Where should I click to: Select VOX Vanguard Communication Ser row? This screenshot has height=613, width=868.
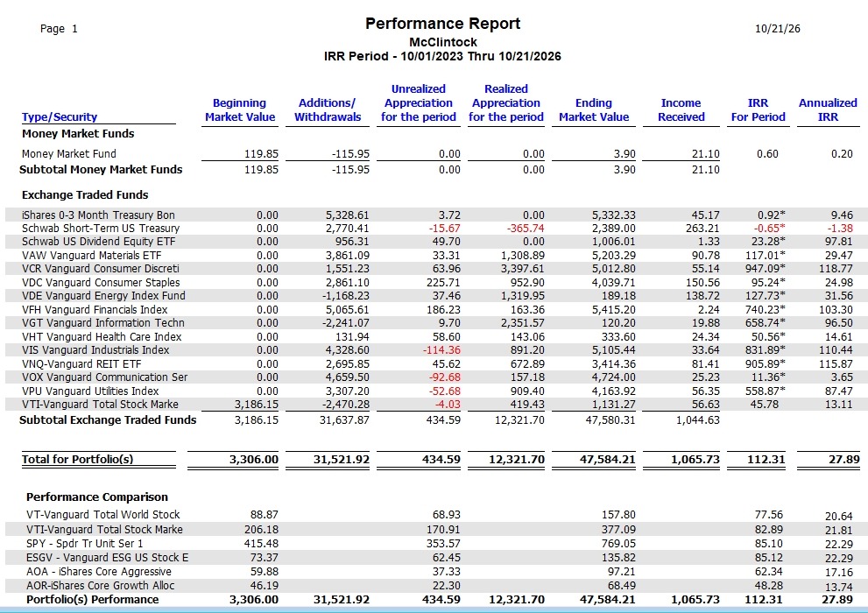tap(434, 377)
